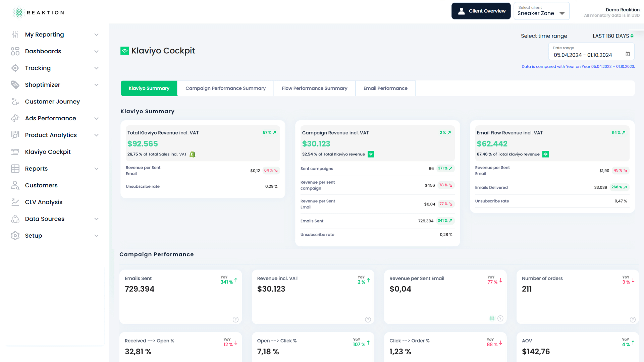
Task: Click the date range input field
Action: click(591, 52)
